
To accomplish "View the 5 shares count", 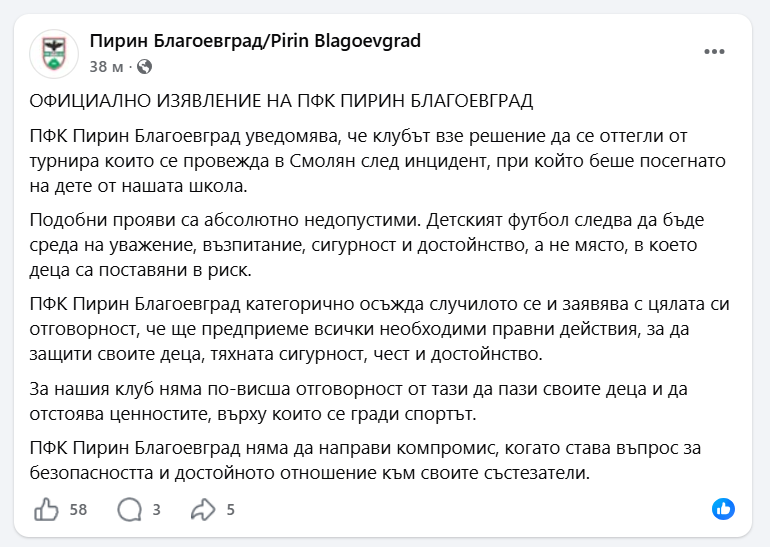I will pos(230,510).
